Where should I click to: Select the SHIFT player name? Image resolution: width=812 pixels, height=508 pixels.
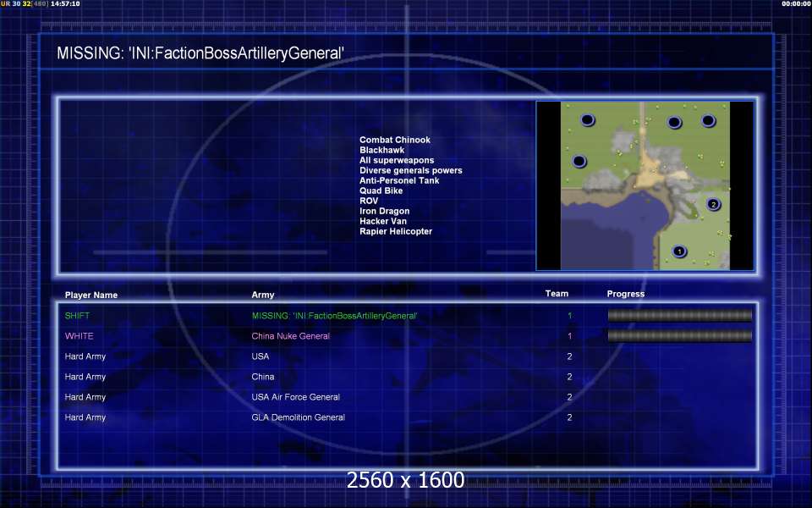coord(77,316)
